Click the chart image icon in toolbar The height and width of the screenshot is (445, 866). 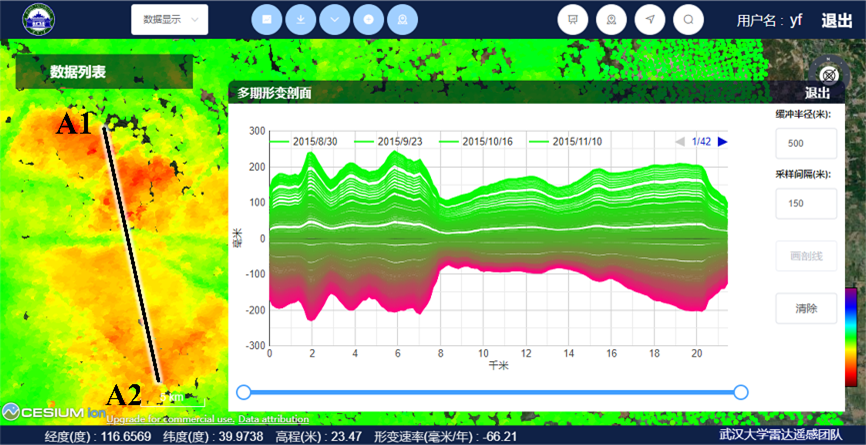[267, 19]
